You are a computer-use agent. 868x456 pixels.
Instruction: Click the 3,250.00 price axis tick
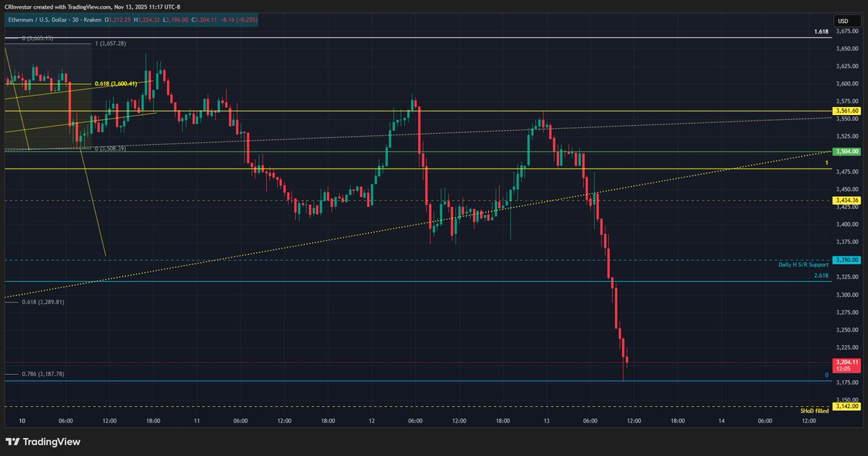(x=847, y=329)
